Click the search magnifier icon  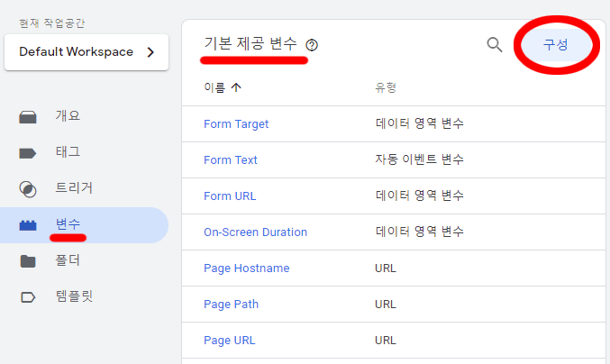(495, 45)
